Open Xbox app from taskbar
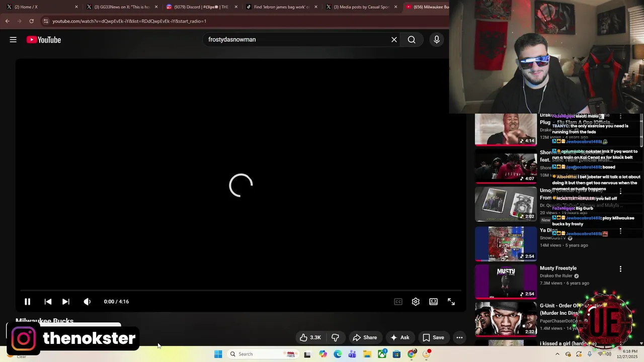Viewport: 644px width, 362px height. [382, 354]
